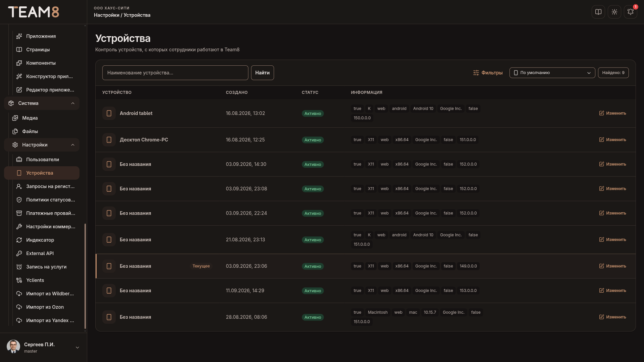
Task: Click Изменить for Android tablet
Action: click(x=613, y=114)
